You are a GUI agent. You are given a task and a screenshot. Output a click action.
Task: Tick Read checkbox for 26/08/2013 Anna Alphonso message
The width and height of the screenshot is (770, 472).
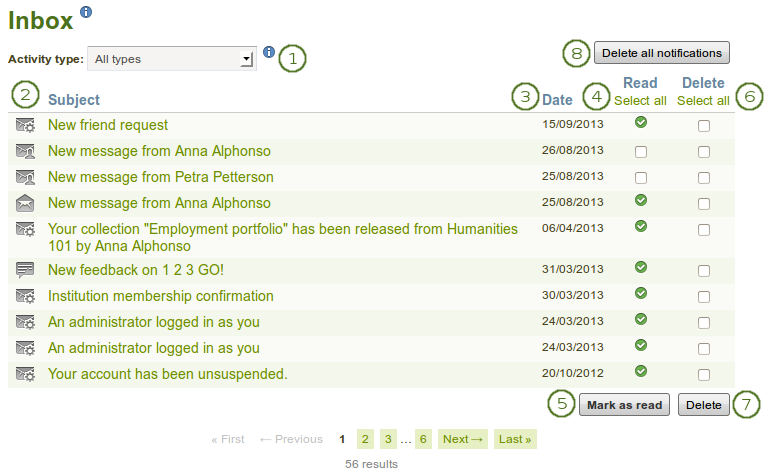pyautogui.click(x=641, y=152)
